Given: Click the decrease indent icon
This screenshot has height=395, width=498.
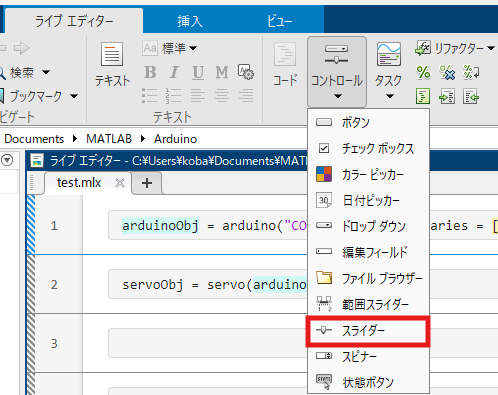Looking at the screenshot, I should tap(471, 97).
